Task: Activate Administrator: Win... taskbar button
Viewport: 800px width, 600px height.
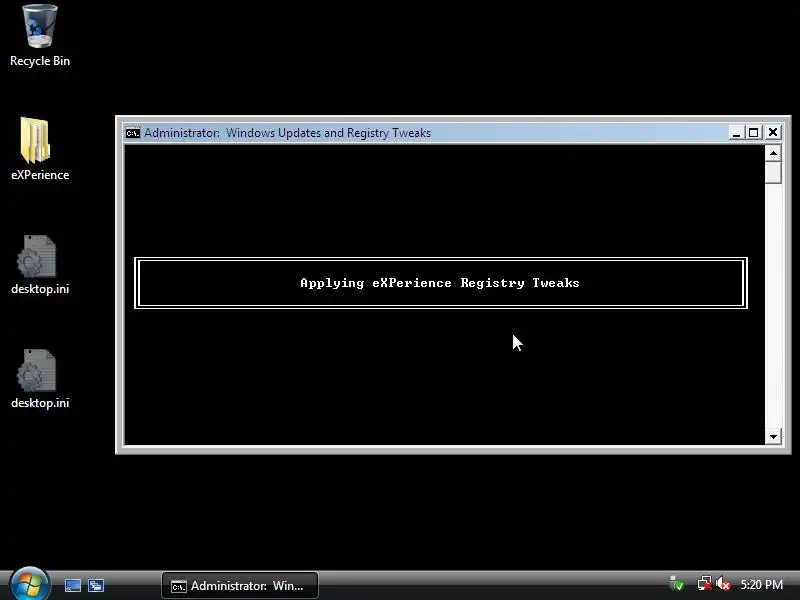Action: (x=240, y=586)
